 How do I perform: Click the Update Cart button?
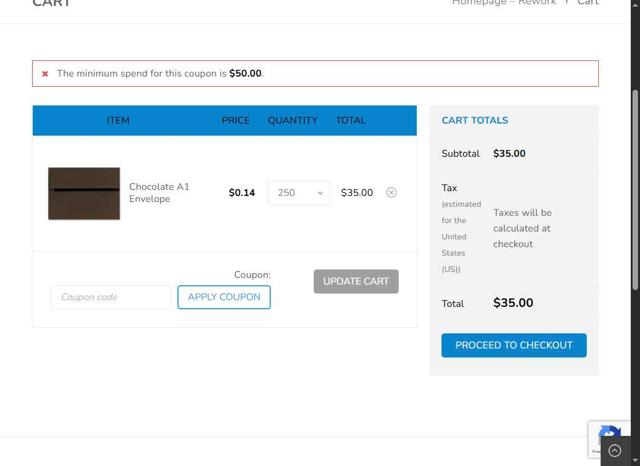pyautogui.click(x=356, y=282)
